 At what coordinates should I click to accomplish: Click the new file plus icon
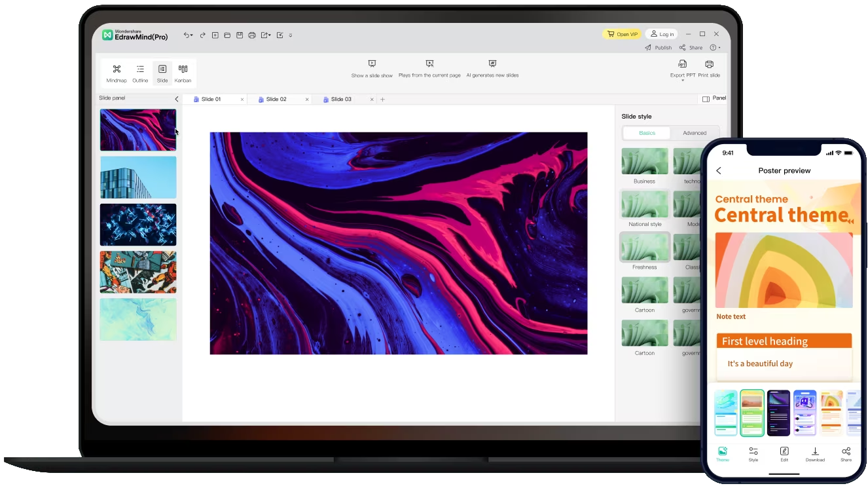point(215,35)
